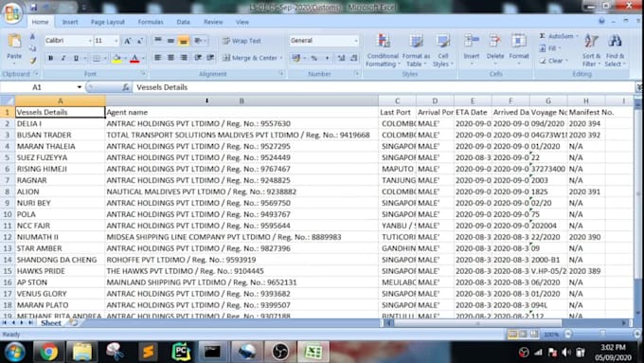Click the Grow Font icon
Viewport: 644px width, 363px height.
pos(128,41)
